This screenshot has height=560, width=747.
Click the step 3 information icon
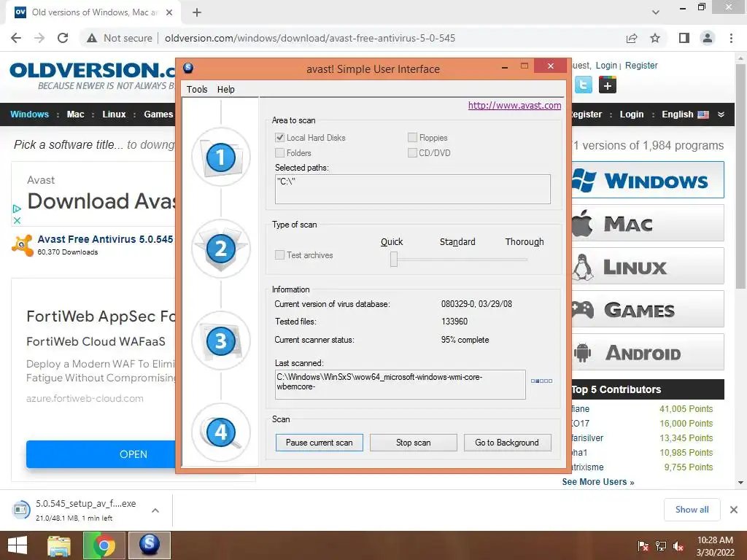click(x=220, y=341)
